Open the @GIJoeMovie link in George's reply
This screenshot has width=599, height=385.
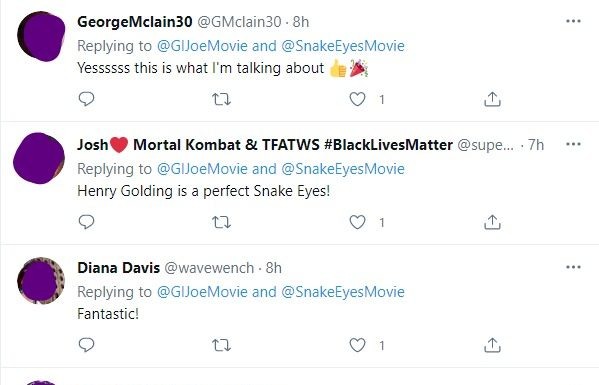tap(202, 46)
